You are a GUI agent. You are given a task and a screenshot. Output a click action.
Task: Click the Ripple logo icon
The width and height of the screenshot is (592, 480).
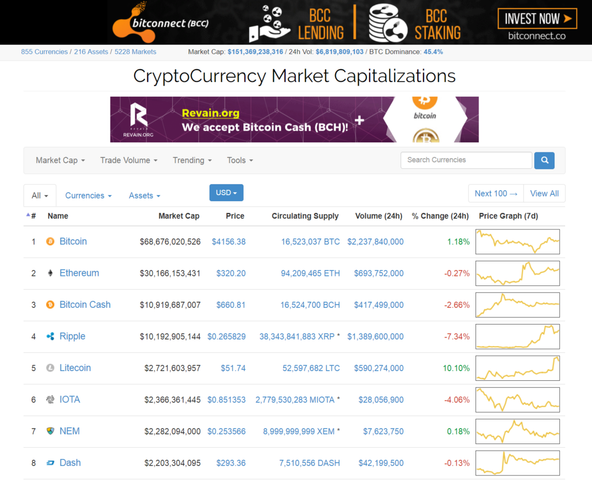click(50, 336)
